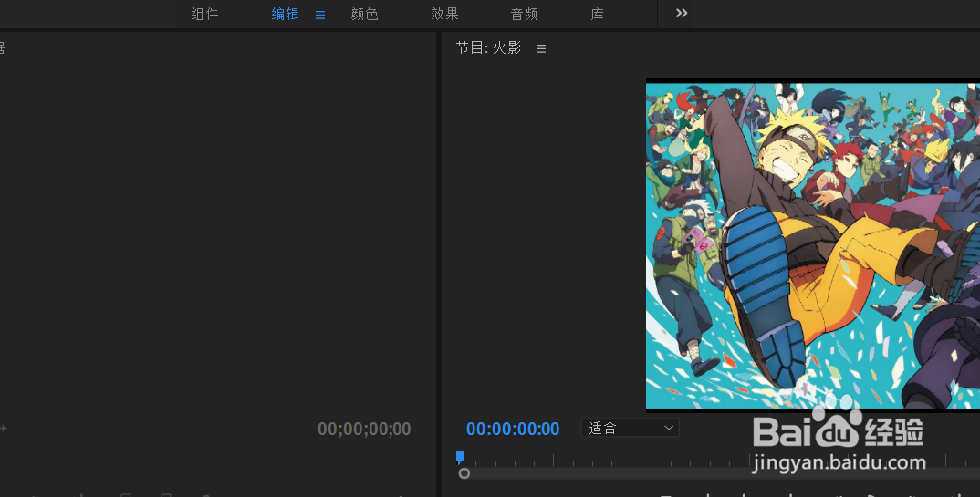Viewport: 980px width, 497px height.
Task: Switch to the 颜色 workspace tab
Action: tap(364, 14)
